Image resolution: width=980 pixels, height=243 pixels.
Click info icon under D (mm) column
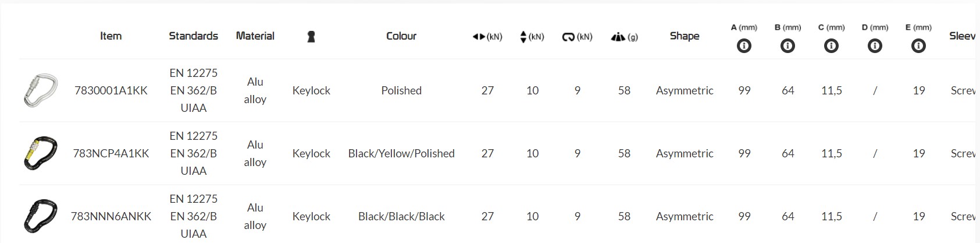click(x=875, y=45)
